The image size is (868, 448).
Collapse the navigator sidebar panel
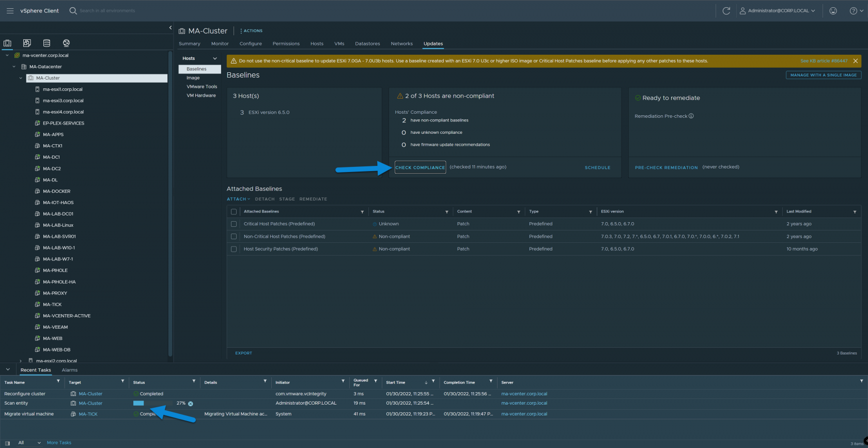[x=170, y=28]
